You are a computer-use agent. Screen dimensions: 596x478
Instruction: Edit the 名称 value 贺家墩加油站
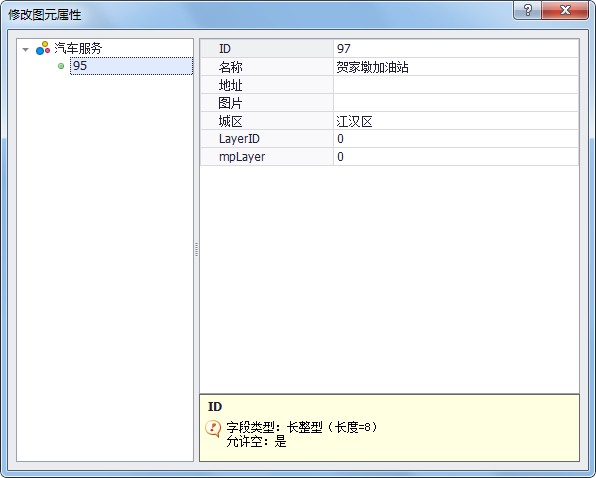pyautogui.click(x=456, y=67)
